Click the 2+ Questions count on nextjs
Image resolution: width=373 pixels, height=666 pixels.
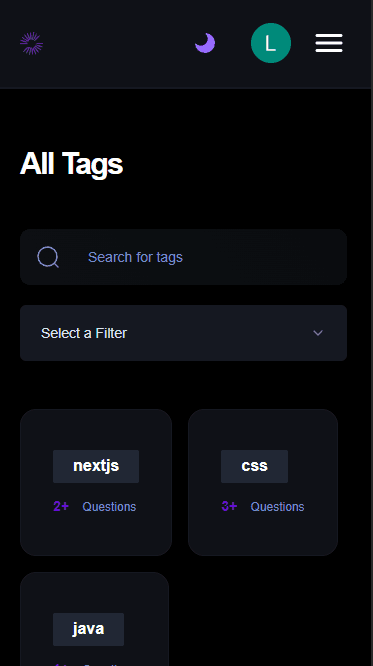coord(95,506)
